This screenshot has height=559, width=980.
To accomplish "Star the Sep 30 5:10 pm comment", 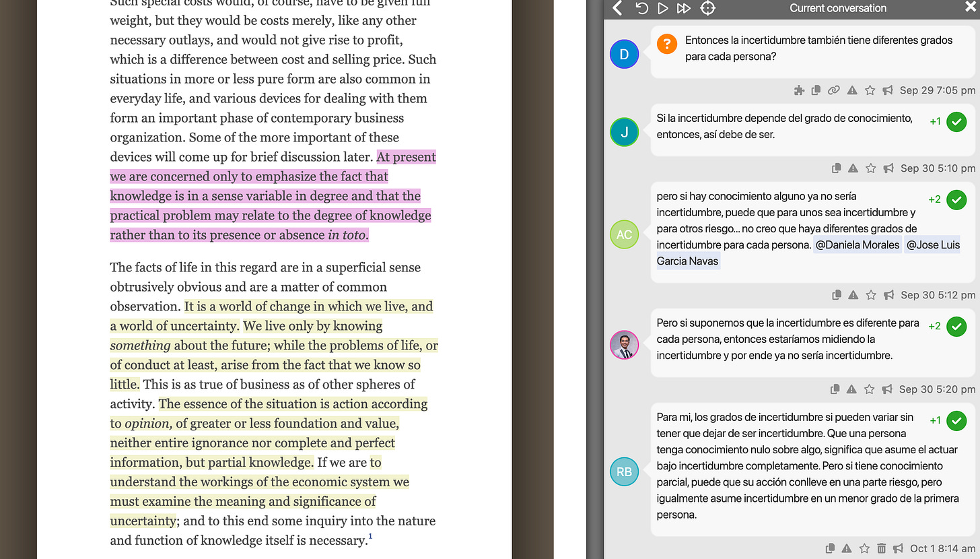I will click(871, 168).
